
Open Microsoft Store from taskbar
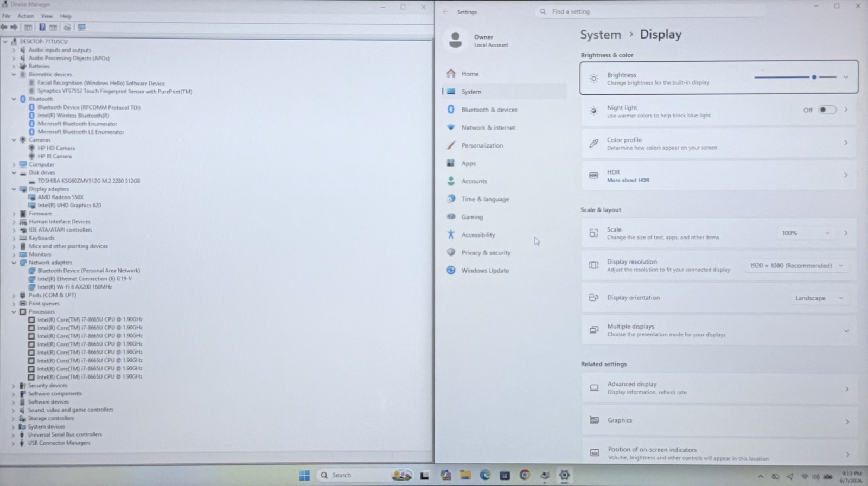tap(505, 475)
